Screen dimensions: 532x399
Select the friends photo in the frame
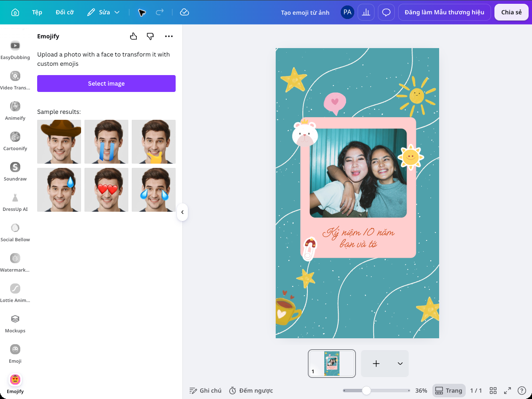tap(358, 173)
